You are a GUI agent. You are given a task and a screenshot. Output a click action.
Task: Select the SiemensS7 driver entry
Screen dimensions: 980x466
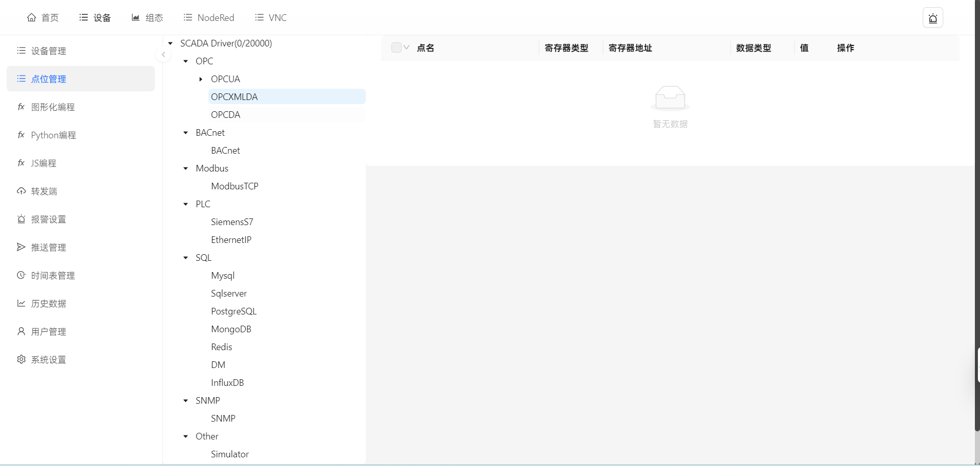click(x=232, y=222)
